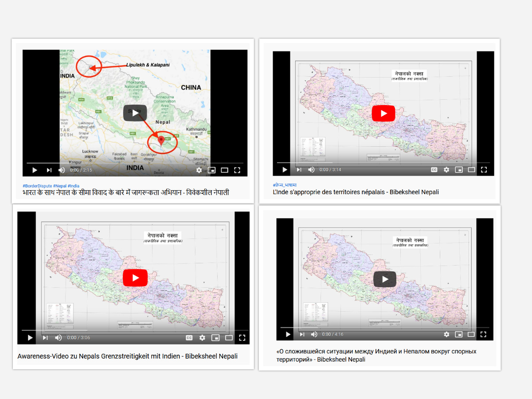Viewport: 532px width, 399px height.
Task: Open settings gear on the French video
Action: 446,170
